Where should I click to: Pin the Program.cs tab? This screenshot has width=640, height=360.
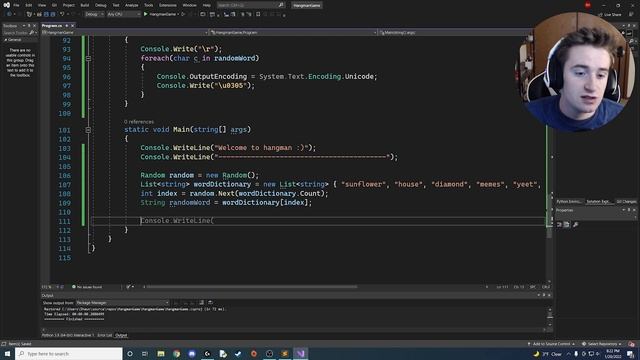point(67,26)
